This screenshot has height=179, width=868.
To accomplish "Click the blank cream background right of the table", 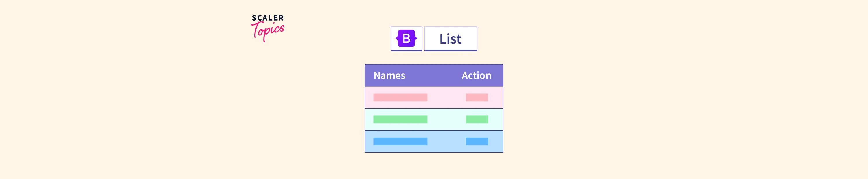I will click(x=640, y=108).
